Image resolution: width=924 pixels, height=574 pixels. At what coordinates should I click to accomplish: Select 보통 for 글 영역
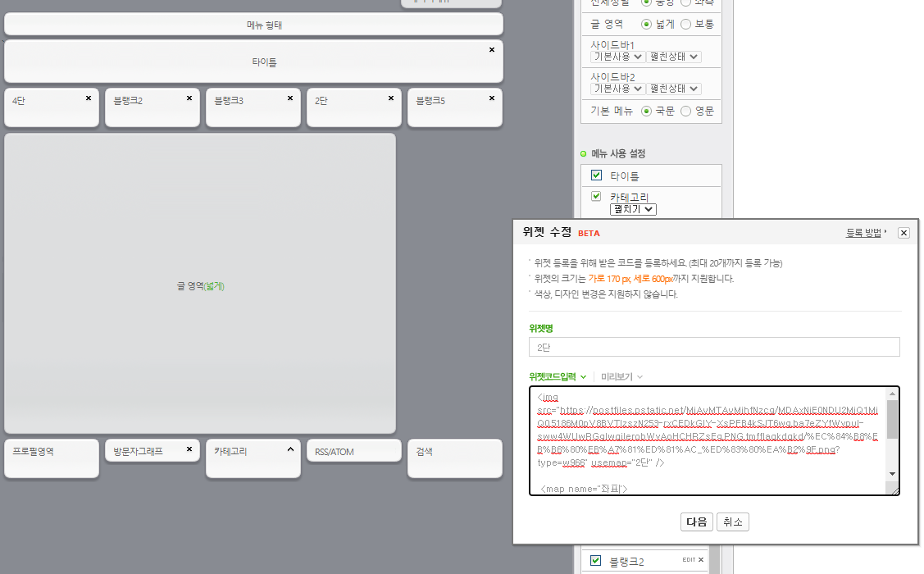pyautogui.click(x=686, y=24)
